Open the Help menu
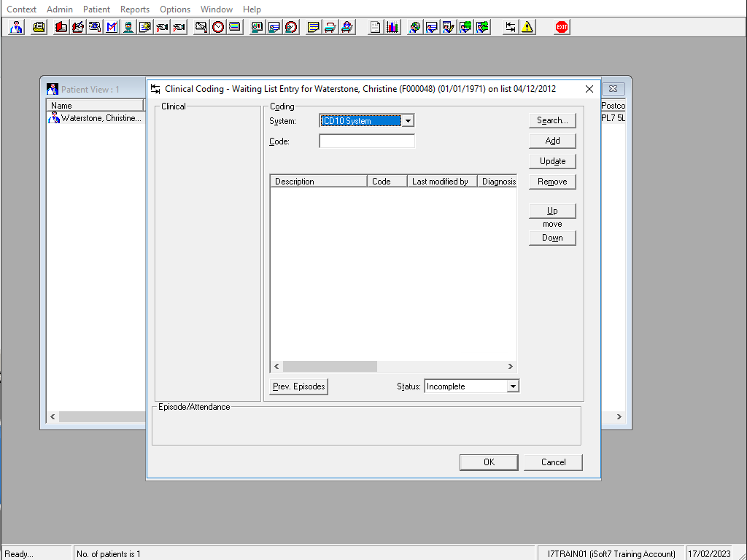This screenshot has height=560, width=747. tap(252, 9)
